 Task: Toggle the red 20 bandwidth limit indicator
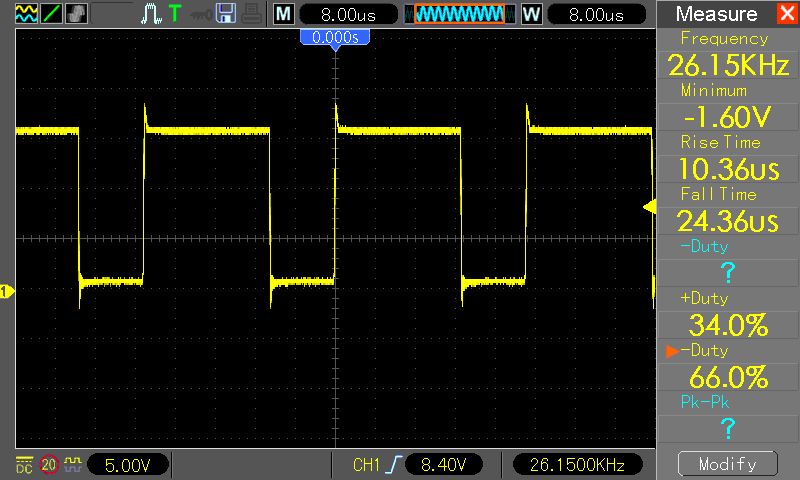(x=49, y=465)
